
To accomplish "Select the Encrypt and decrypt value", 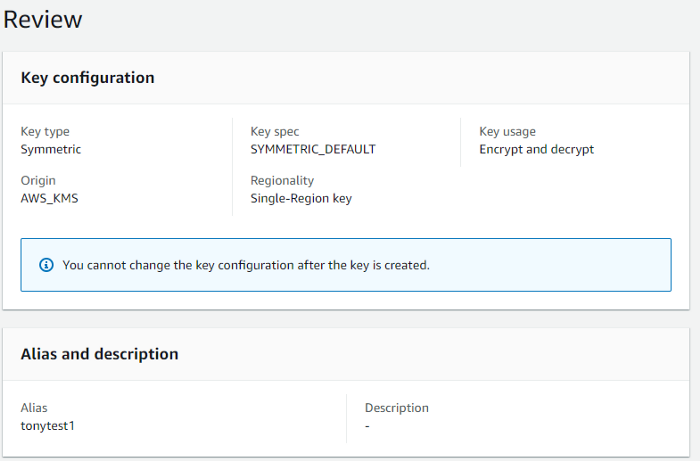I will 536,149.
